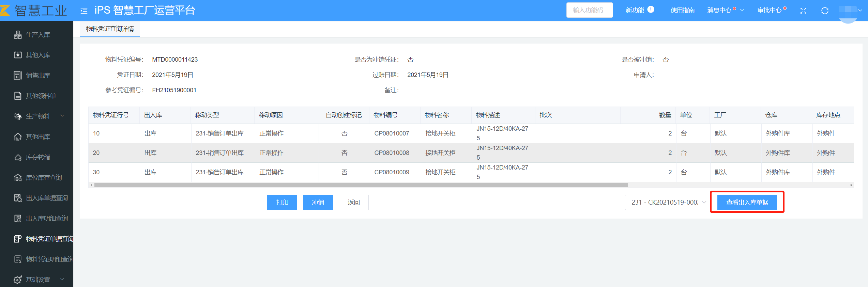Open 销售出库 via its sidebar icon
Screen dimensions: 868x287
[18, 76]
